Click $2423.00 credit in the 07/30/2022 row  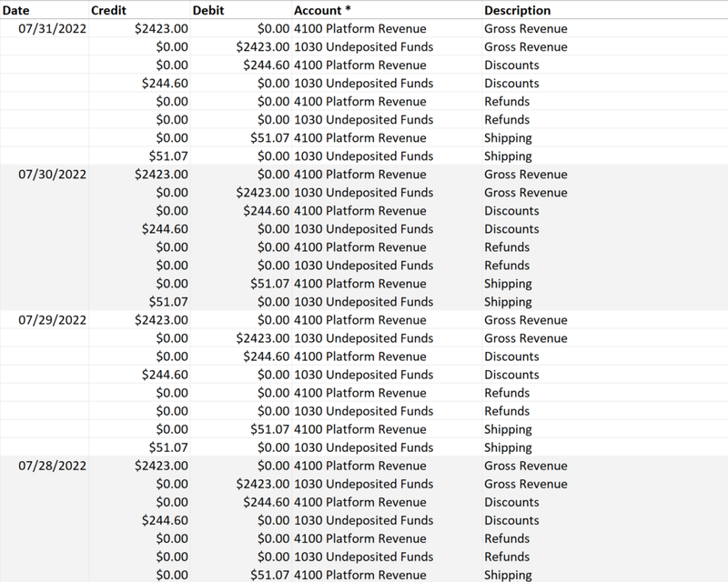161,175
